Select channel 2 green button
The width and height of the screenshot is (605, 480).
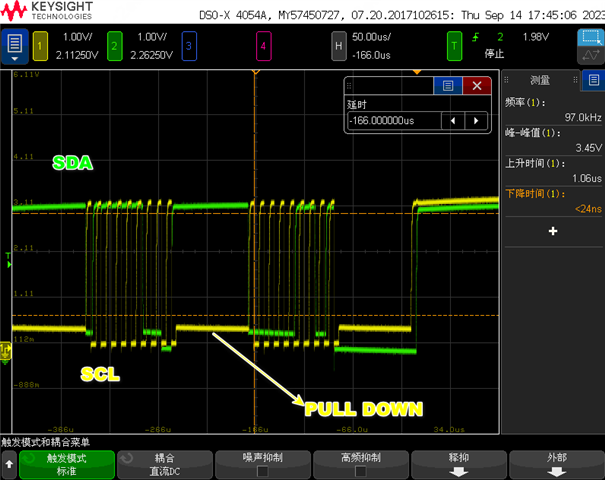point(115,46)
